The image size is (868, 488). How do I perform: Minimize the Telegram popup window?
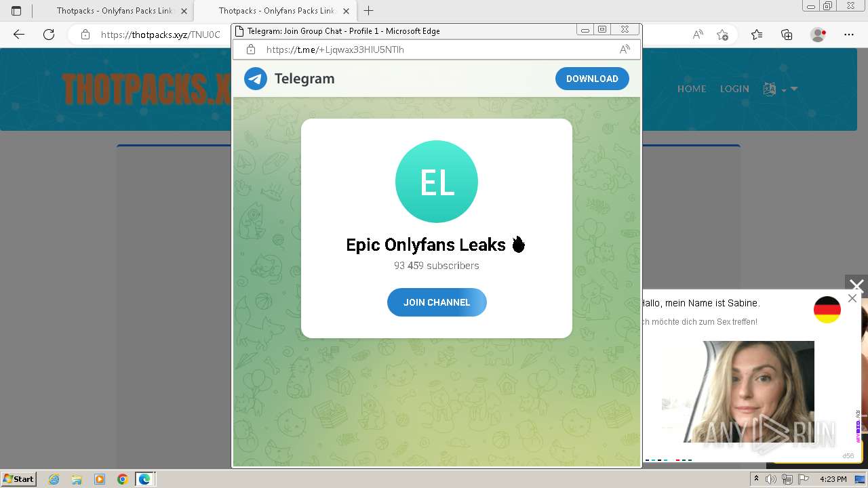coord(585,30)
